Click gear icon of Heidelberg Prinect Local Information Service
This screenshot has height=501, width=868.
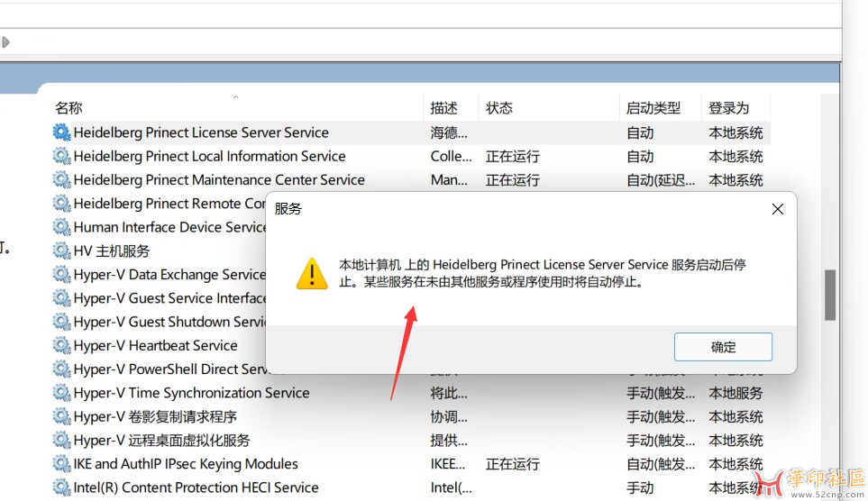(61, 156)
